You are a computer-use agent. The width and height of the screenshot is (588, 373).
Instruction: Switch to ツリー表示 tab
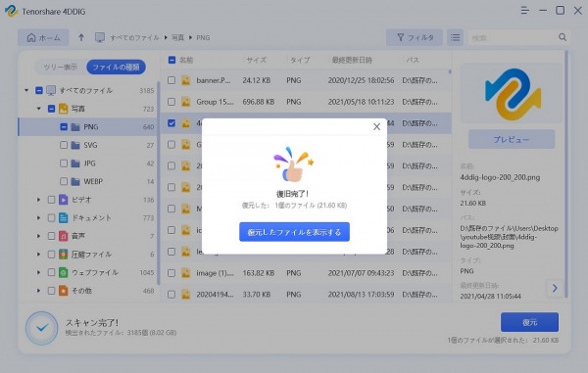click(61, 67)
